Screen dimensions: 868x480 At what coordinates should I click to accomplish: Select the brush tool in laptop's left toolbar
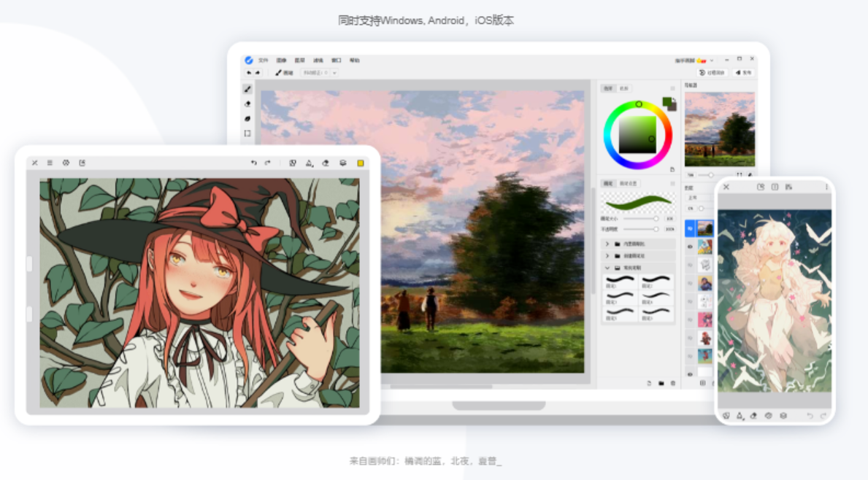tap(247, 89)
